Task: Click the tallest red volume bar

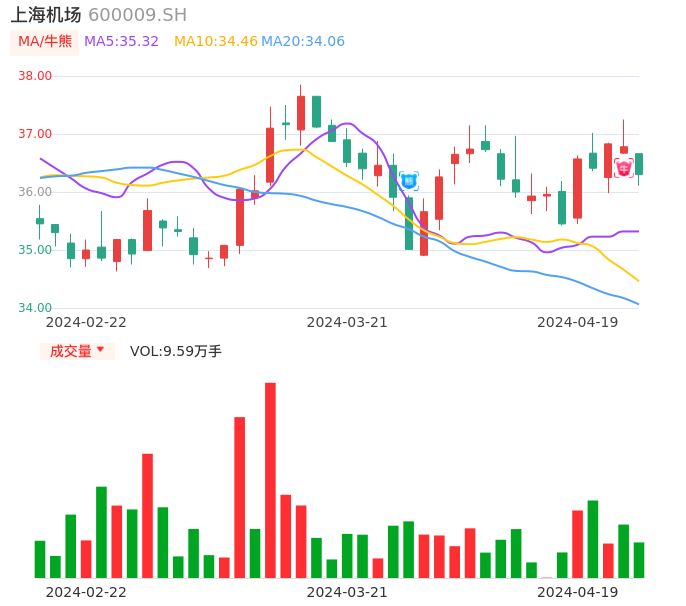Action: (x=270, y=480)
